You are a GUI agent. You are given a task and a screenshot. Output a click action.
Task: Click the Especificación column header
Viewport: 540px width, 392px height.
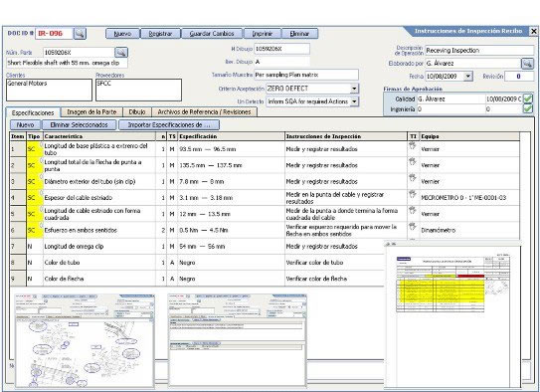click(x=231, y=136)
